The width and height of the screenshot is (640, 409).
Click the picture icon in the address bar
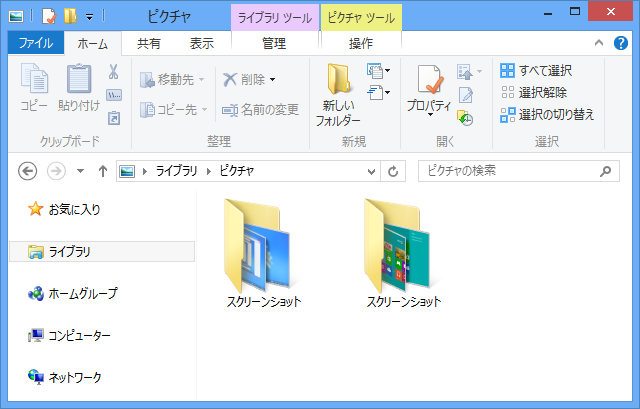pos(127,171)
